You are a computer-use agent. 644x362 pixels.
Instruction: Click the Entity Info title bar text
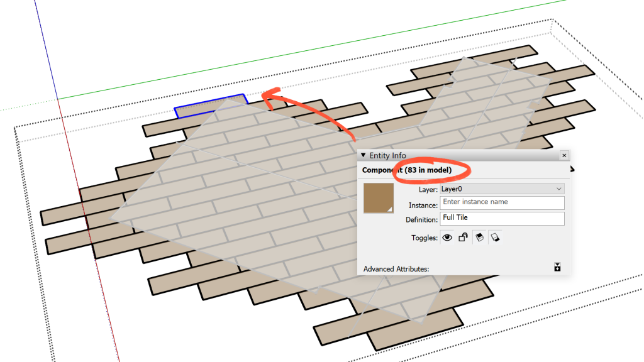click(x=387, y=155)
